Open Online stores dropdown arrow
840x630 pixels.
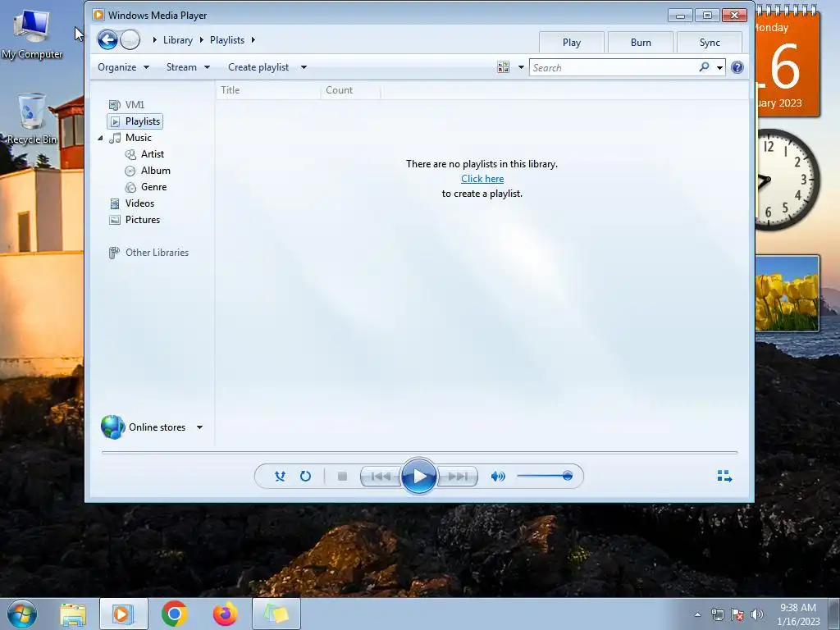coord(200,427)
